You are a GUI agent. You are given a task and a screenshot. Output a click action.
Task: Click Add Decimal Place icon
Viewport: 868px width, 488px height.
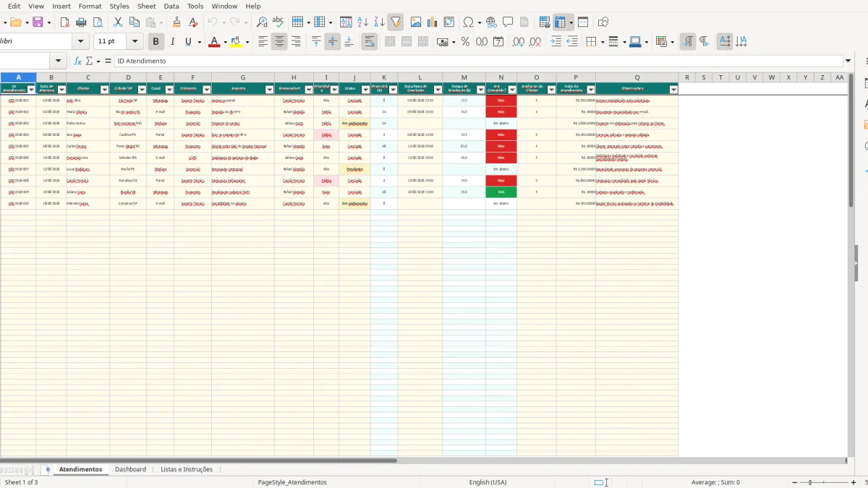(x=519, y=42)
